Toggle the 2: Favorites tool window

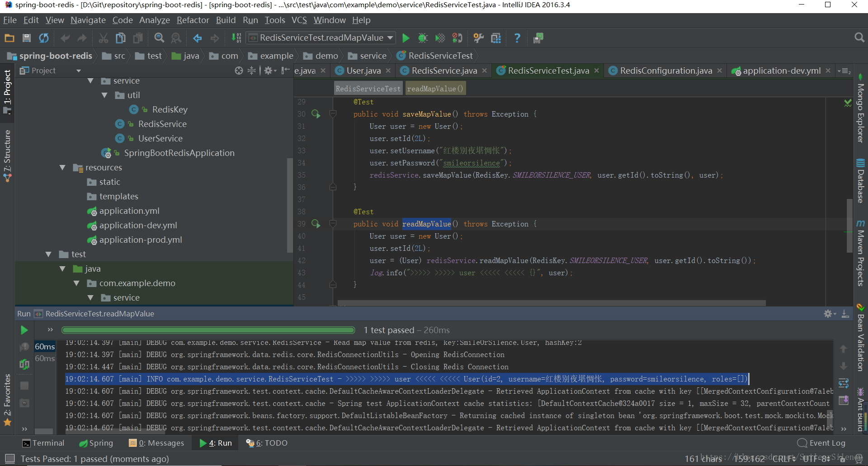[x=7, y=400]
